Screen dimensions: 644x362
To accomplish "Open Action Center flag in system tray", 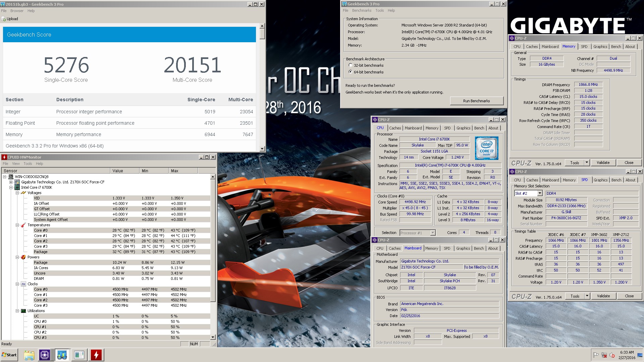I will tap(596, 355).
